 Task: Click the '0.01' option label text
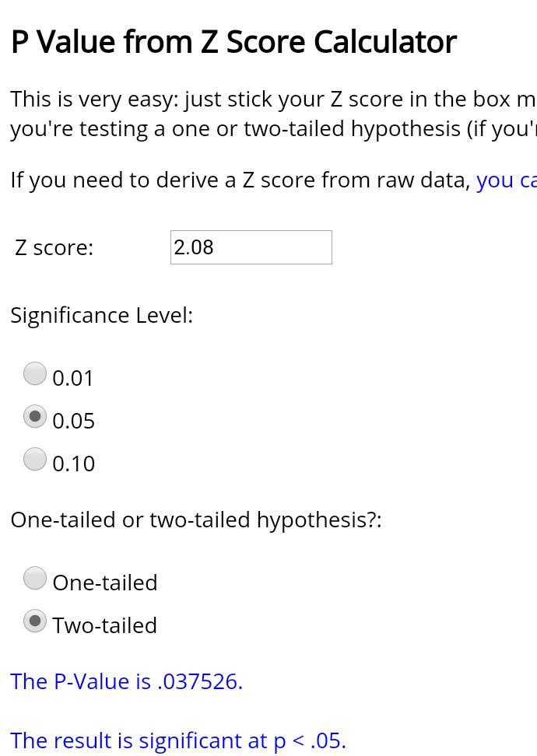(73, 378)
